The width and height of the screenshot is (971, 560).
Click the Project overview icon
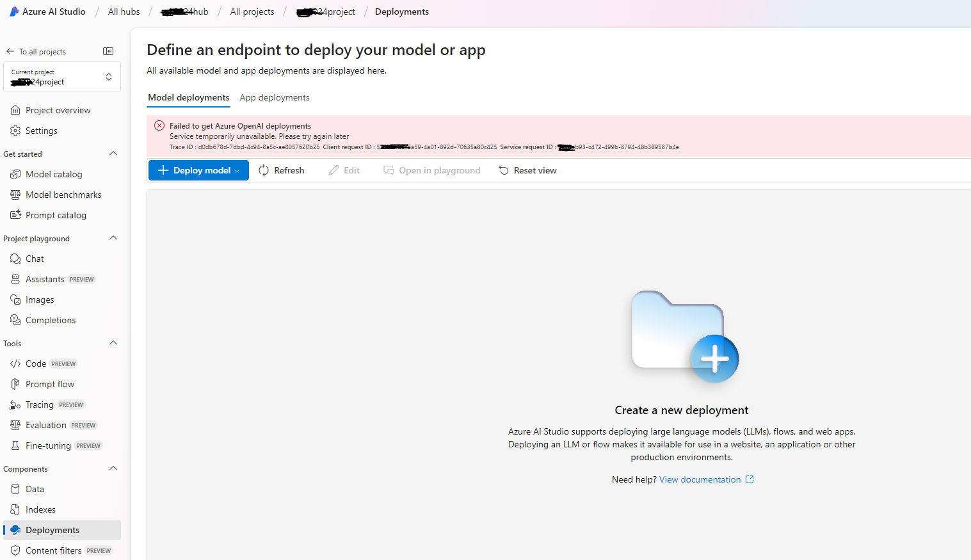15,110
